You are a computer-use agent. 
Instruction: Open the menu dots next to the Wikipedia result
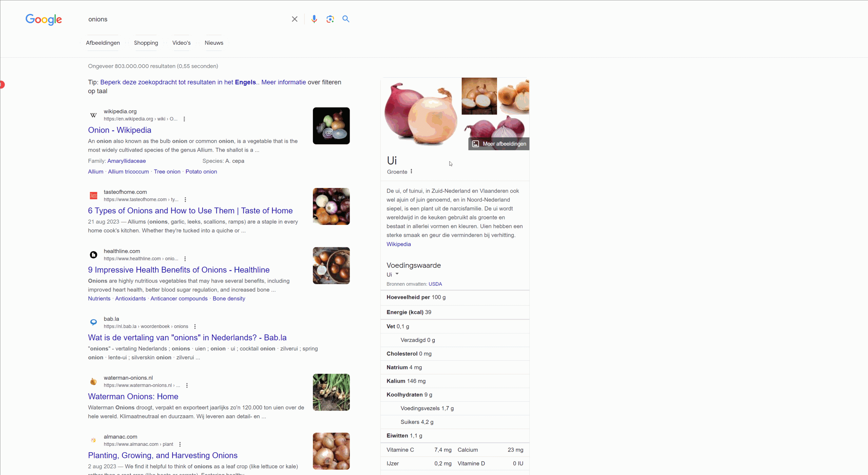point(184,119)
